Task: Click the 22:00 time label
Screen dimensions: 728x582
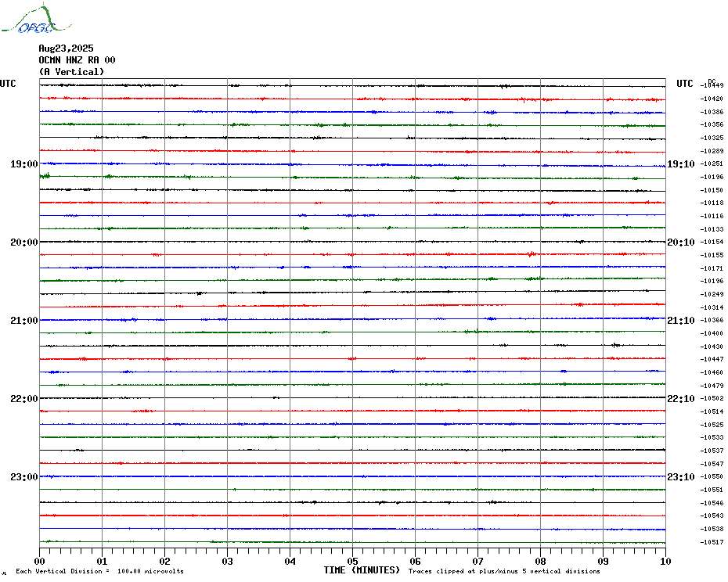Action: (24, 399)
